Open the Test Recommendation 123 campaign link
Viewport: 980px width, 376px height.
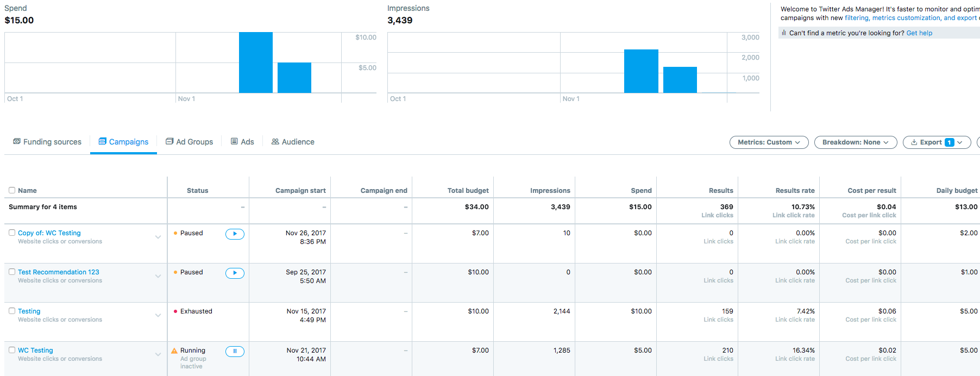(x=59, y=272)
